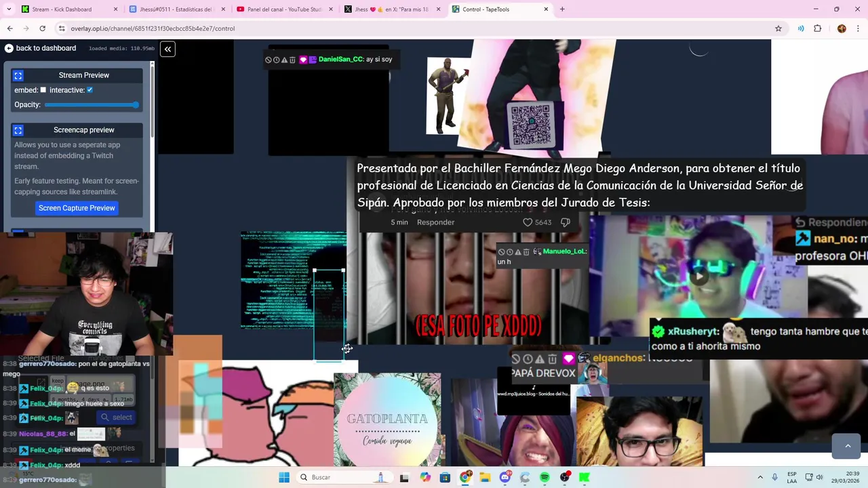
Task: Click xRusheryt verified badge icon
Action: coord(658,331)
